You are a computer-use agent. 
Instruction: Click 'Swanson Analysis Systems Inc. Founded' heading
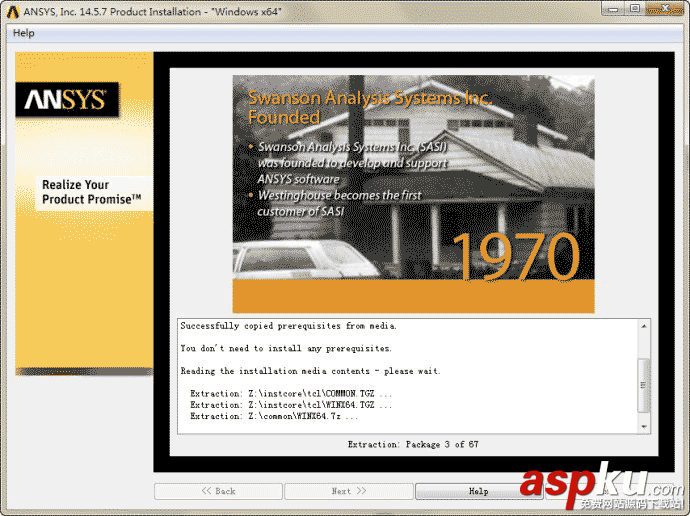370,107
